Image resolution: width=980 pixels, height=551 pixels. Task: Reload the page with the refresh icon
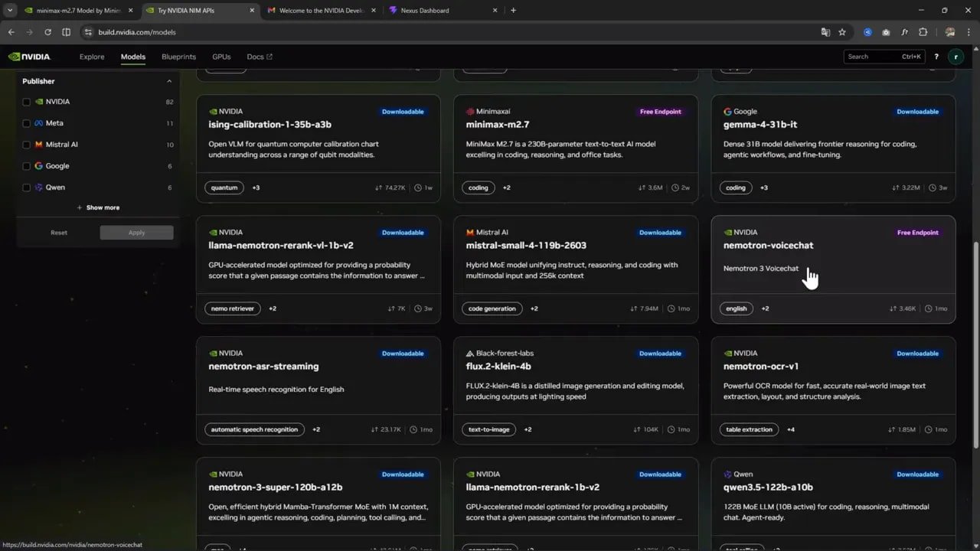click(47, 32)
